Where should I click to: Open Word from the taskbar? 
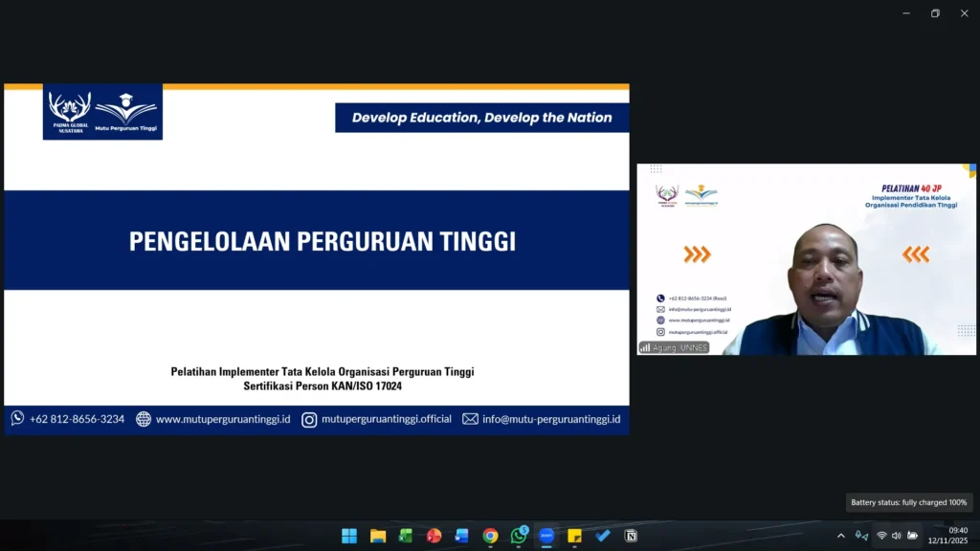462,536
